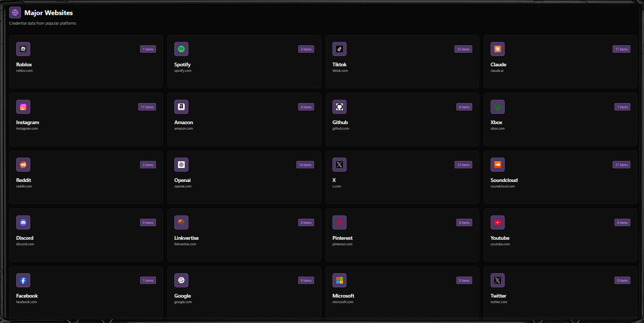Click the green Xbox icon
The image size is (644, 323).
498,107
